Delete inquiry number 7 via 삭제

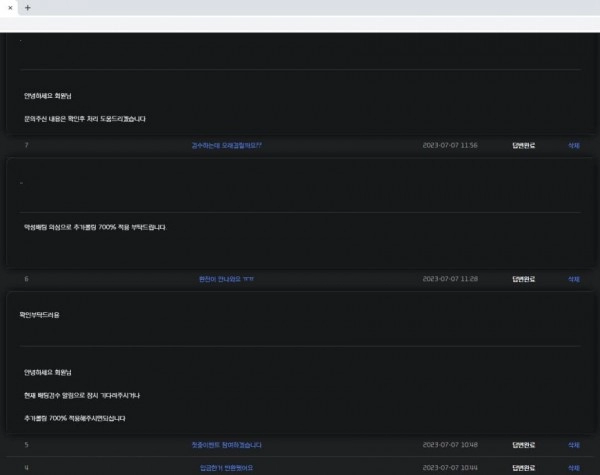tap(574, 145)
